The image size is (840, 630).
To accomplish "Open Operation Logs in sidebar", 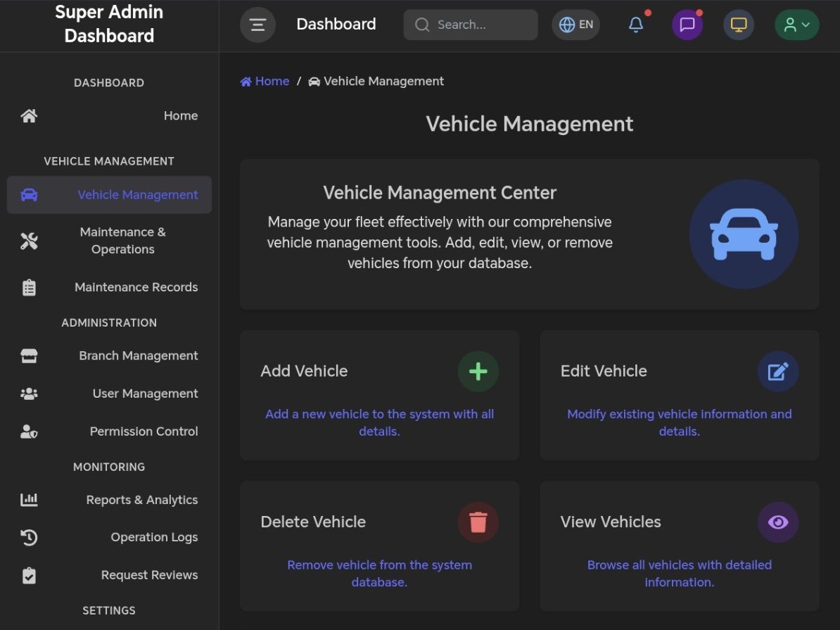I will pos(109,537).
